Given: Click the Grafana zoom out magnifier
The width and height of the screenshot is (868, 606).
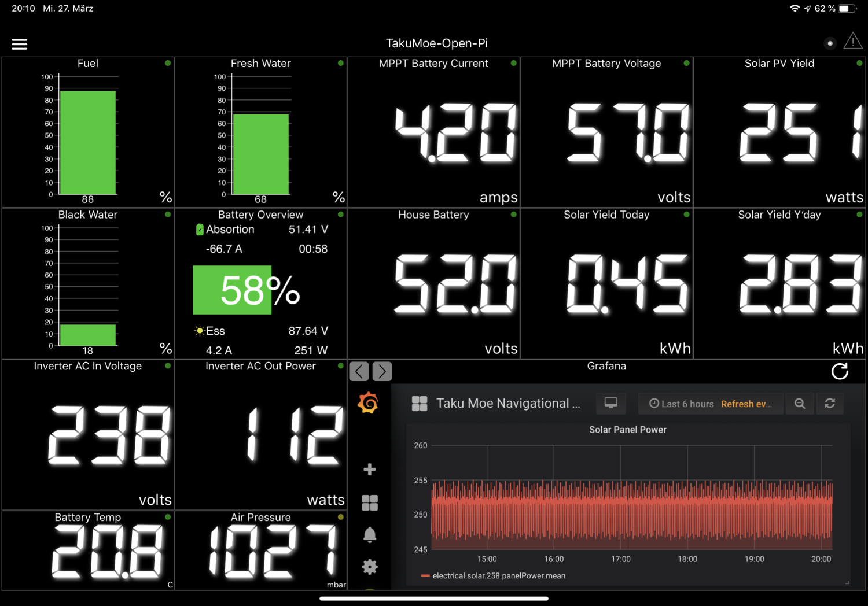Looking at the screenshot, I should pyautogui.click(x=800, y=404).
